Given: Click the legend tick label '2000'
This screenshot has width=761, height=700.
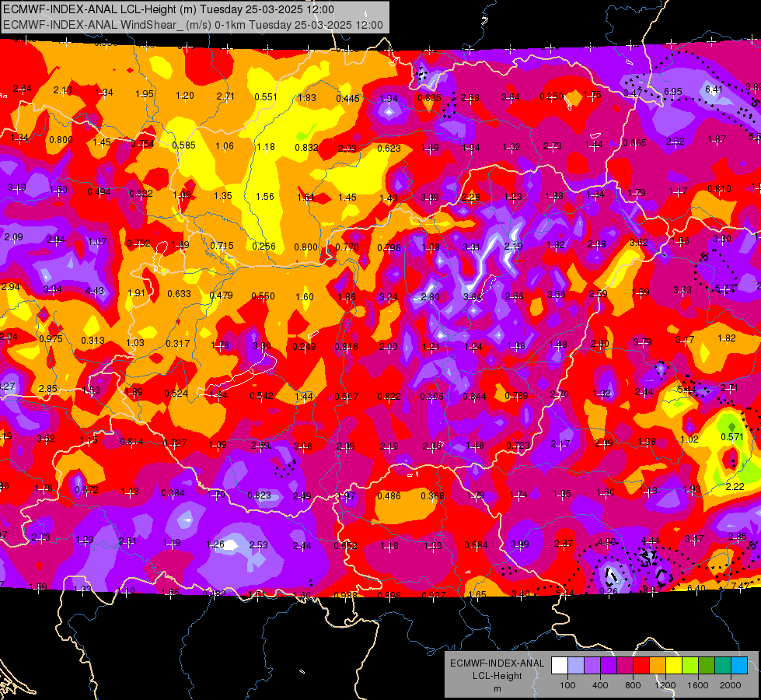Looking at the screenshot, I should coord(731,685).
